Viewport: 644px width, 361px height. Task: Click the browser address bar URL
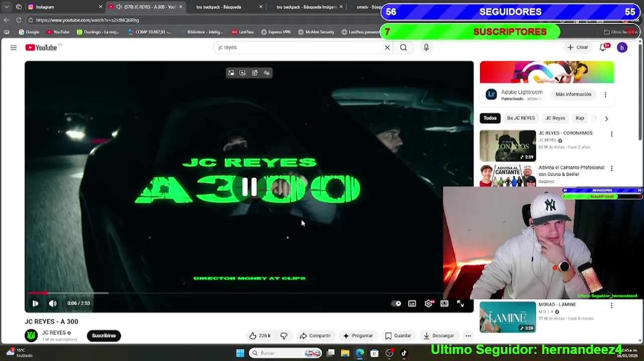[x=88, y=20]
